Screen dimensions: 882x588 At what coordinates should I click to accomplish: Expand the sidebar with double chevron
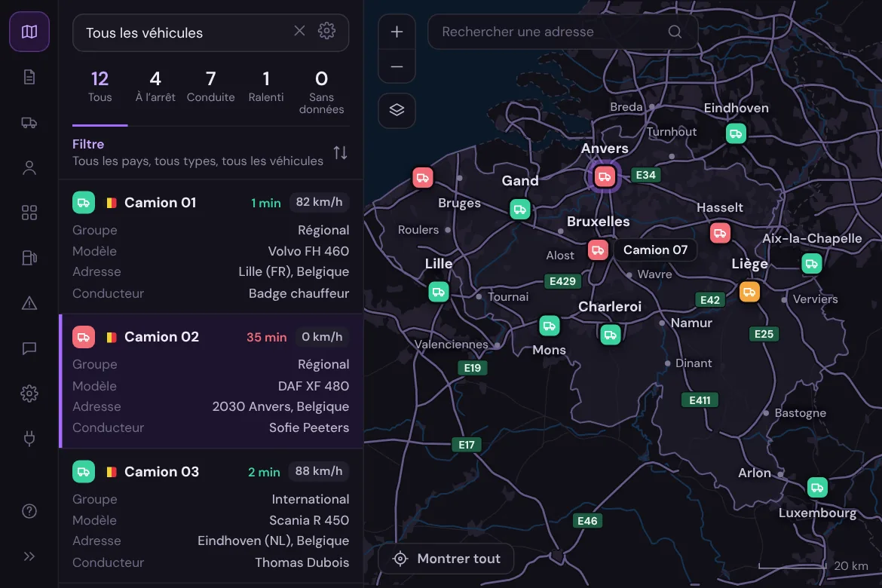[29, 556]
